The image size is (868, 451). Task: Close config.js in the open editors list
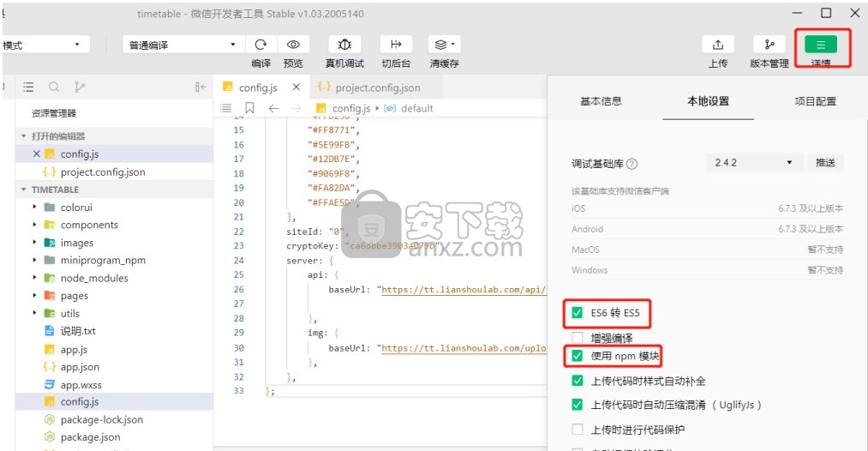(x=37, y=154)
